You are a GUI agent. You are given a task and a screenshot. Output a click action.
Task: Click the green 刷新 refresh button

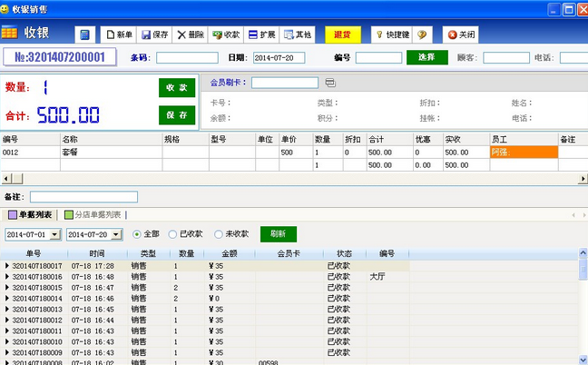(x=278, y=234)
